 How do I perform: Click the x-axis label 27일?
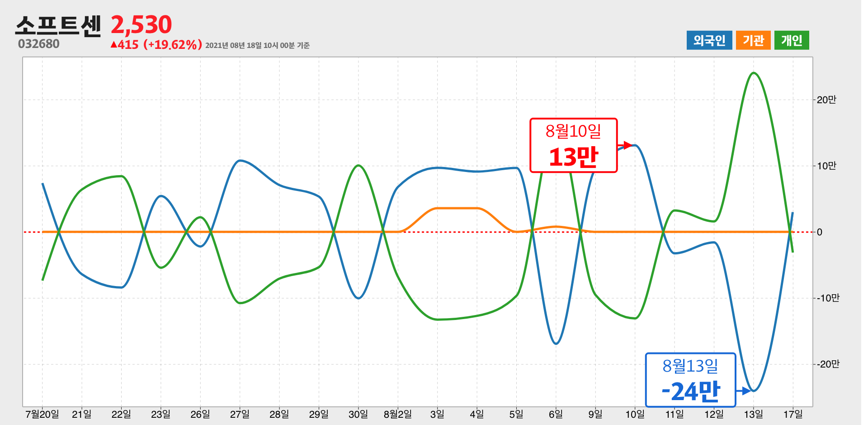click(x=240, y=414)
